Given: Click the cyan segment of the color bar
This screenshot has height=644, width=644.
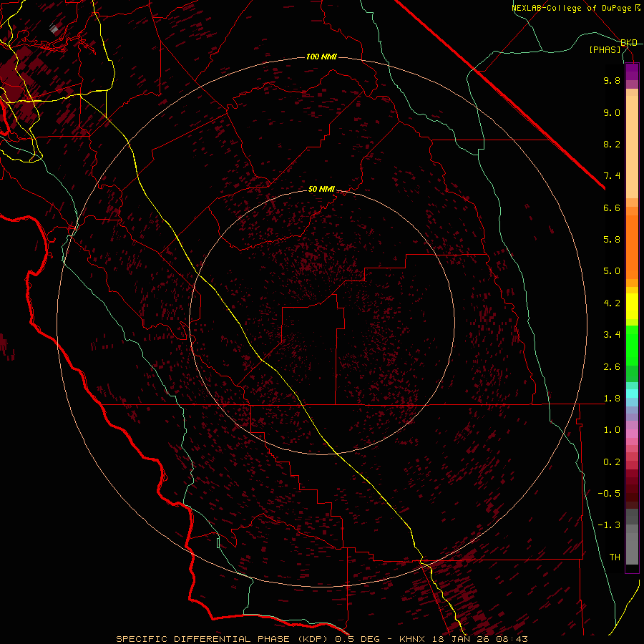Looking at the screenshot, I should (632, 394).
